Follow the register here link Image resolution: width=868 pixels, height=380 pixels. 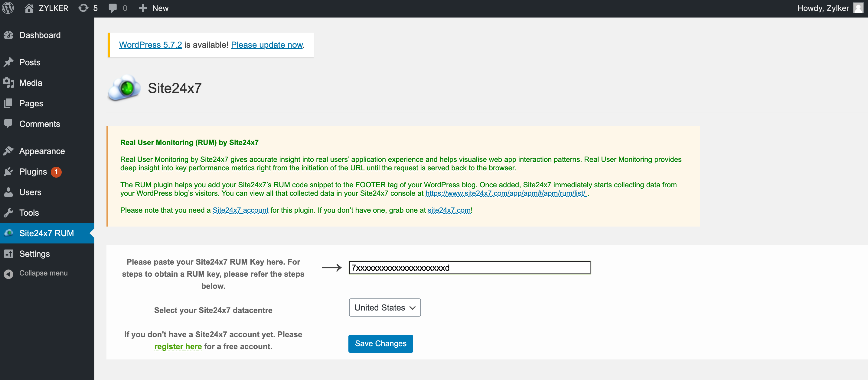tap(178, 346)
